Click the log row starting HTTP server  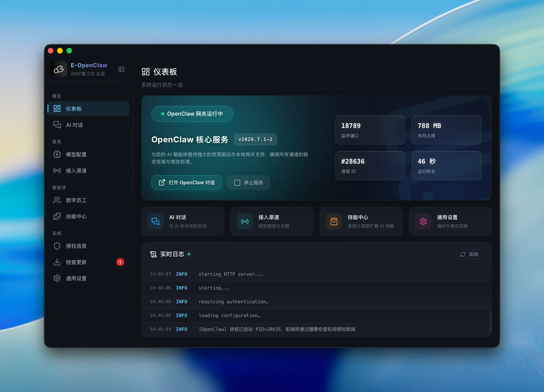pos(316,274)
